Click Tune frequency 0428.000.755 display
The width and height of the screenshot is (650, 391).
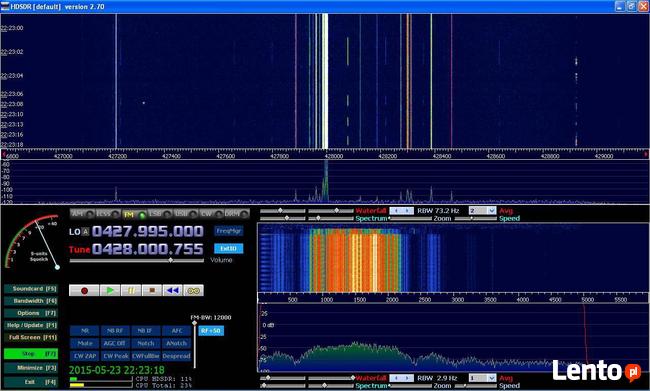[148, 249]
